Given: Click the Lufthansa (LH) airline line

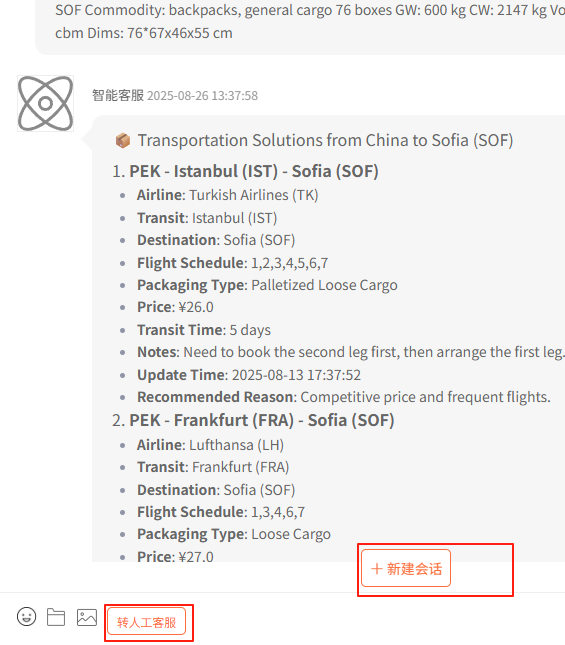Looking at the screenshot, I should tap(210, 445).
